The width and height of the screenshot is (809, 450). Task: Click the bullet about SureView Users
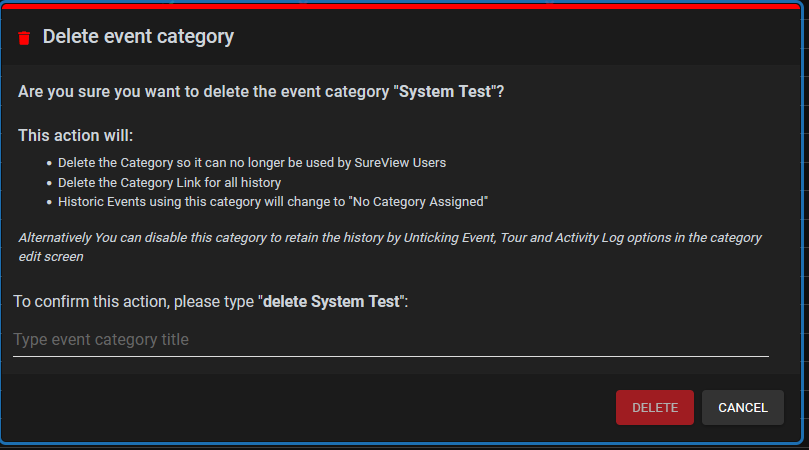252,163
